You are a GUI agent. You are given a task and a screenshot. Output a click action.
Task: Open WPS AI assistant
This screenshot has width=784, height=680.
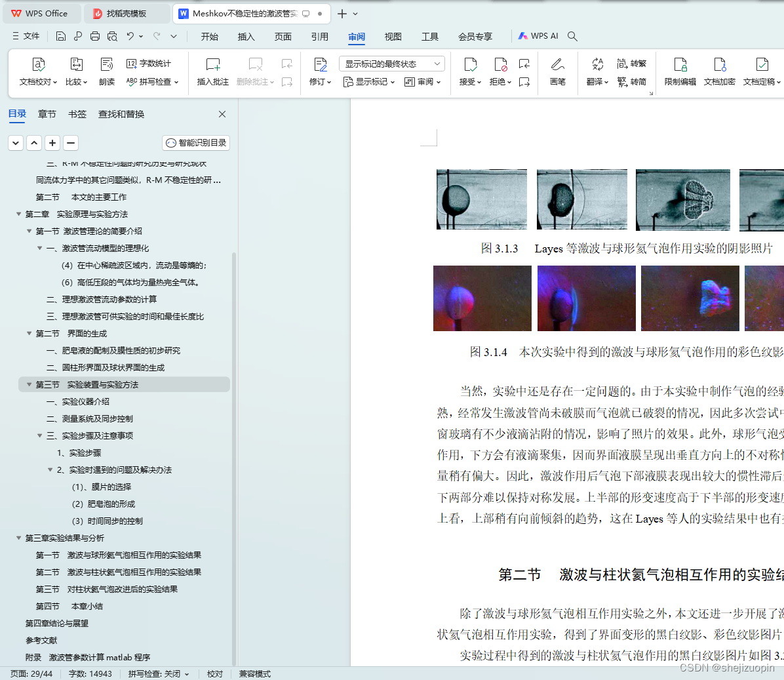(538, 36)
